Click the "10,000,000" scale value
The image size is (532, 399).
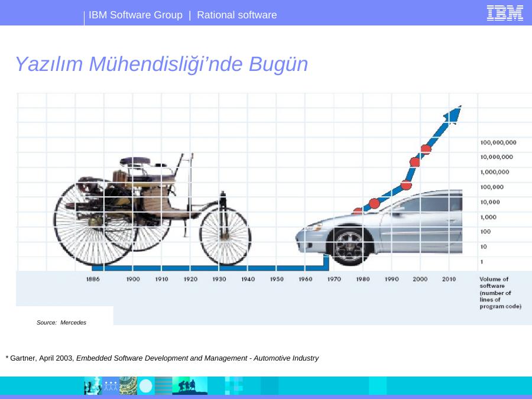pyautogui.click(x=497, y=157)
